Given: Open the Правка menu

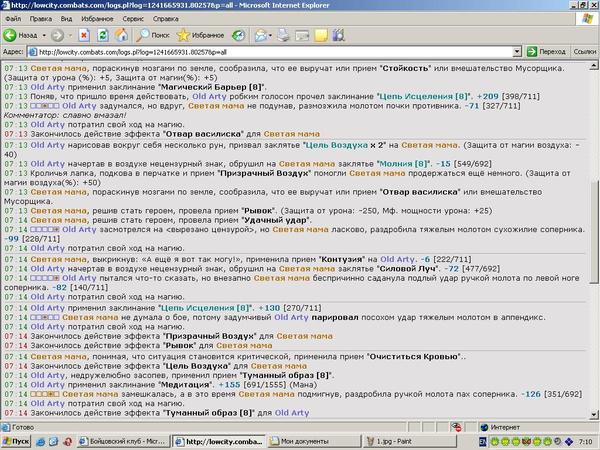Looking at the screenshot, I should click(x=41, y=18).
